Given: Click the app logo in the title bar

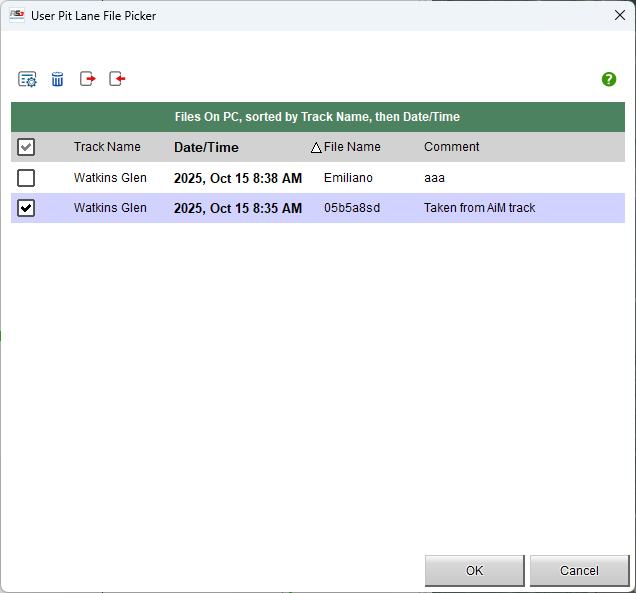Looking at the screenshot, I should [x=17, y=15].
